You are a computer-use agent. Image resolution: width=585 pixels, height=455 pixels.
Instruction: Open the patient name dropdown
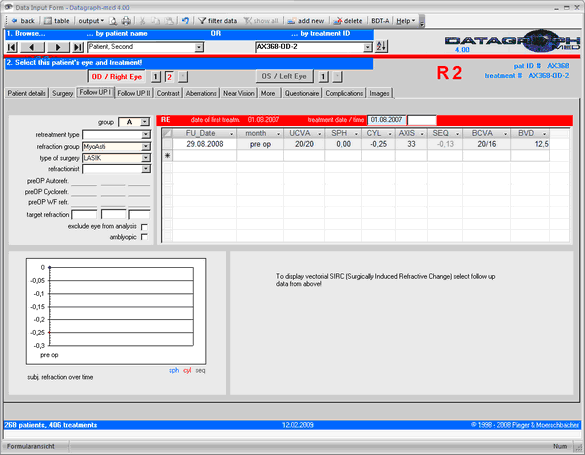point(199,47)
